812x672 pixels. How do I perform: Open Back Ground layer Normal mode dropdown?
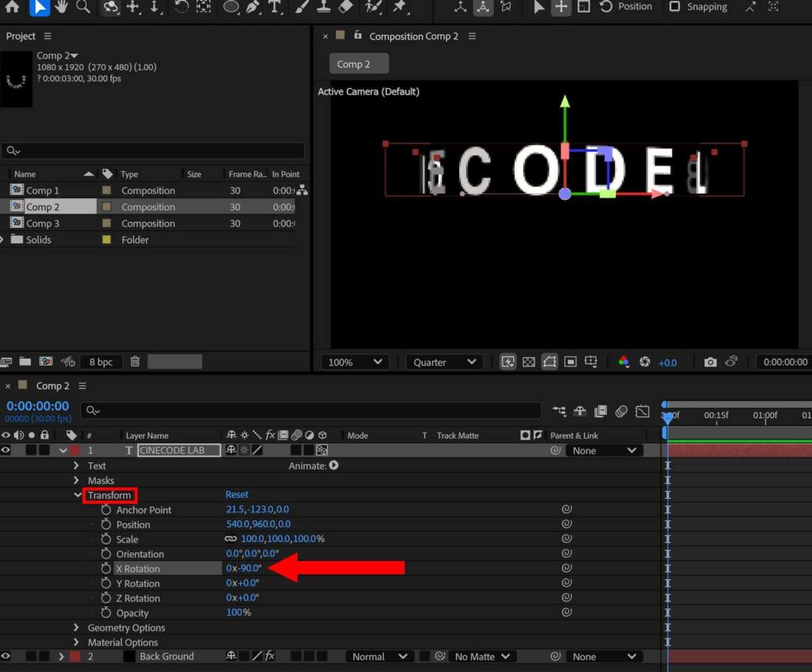(379, 656)
